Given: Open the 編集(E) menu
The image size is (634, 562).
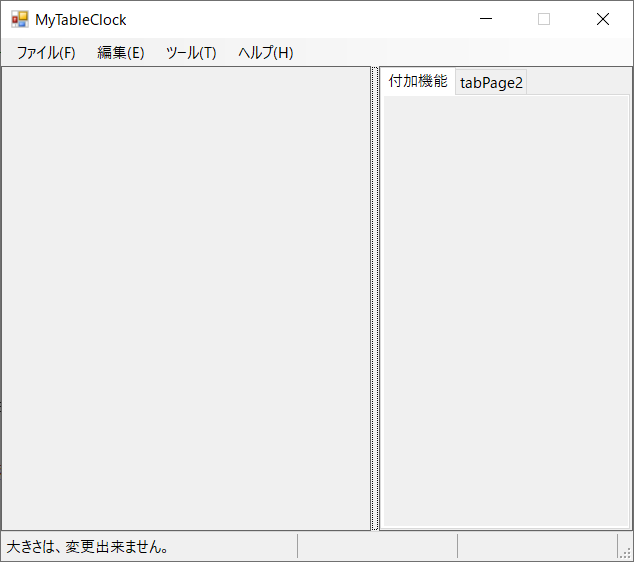Looking at the screenshot, I should (x=120, y=53).
